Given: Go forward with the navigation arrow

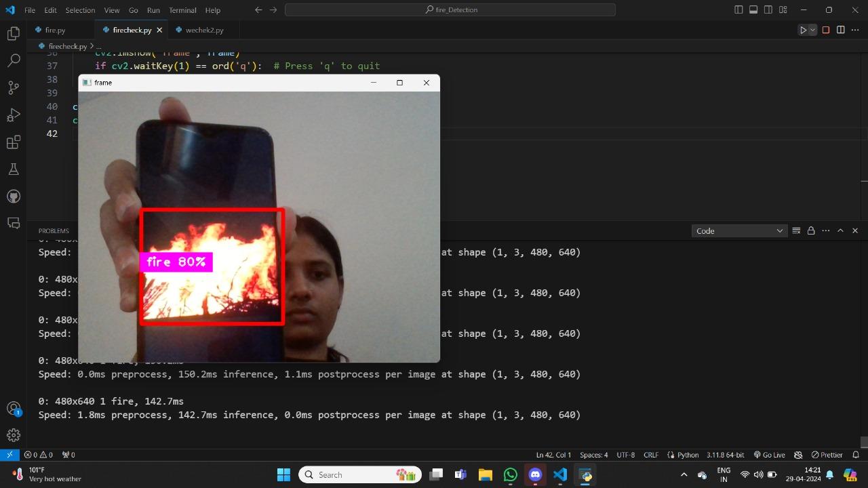Looking at the screenshot, I should click(273, 10).
